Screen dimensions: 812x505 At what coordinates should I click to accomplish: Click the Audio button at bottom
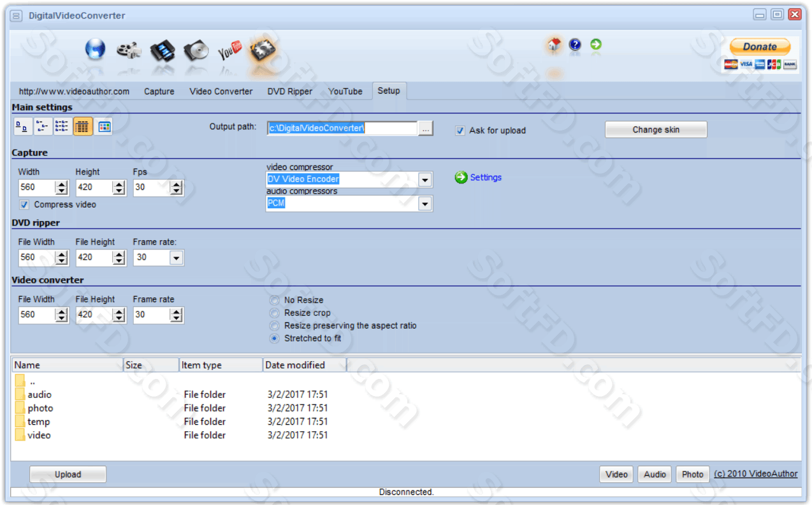click(x=655, y=474)
